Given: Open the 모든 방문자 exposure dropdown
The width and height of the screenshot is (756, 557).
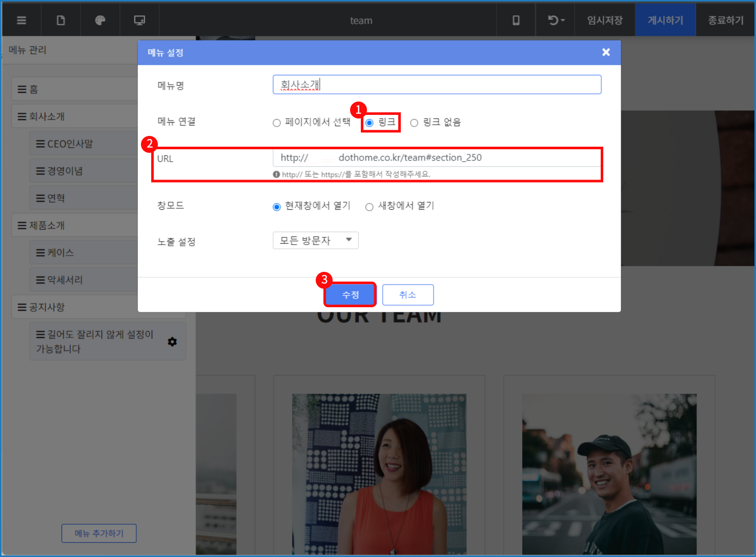Looking at the screenshot, I should pyautogui.click(x=315, y=241).
